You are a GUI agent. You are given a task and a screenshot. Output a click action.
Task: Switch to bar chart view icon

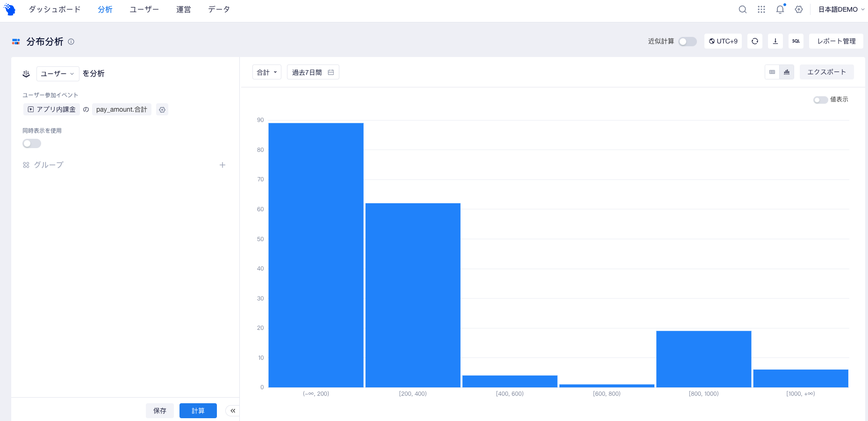(x=787, y=72)
